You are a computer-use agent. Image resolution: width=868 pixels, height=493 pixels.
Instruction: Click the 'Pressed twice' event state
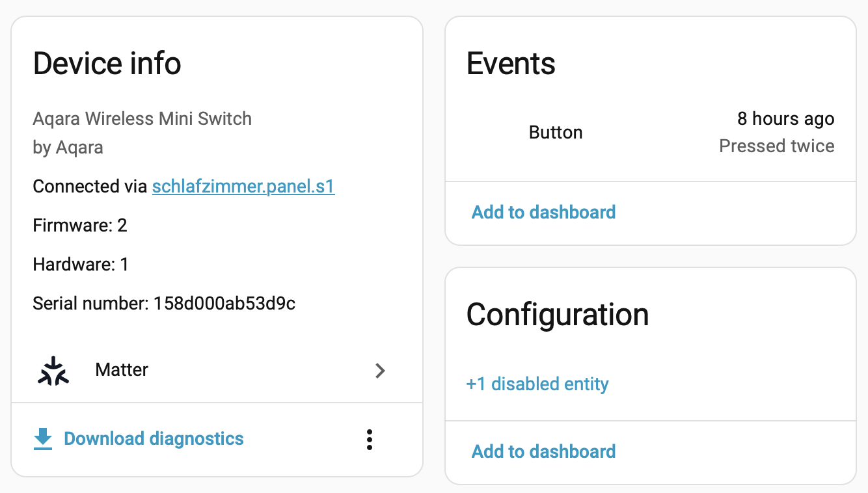pyautogui.click(x=776, y=146)
